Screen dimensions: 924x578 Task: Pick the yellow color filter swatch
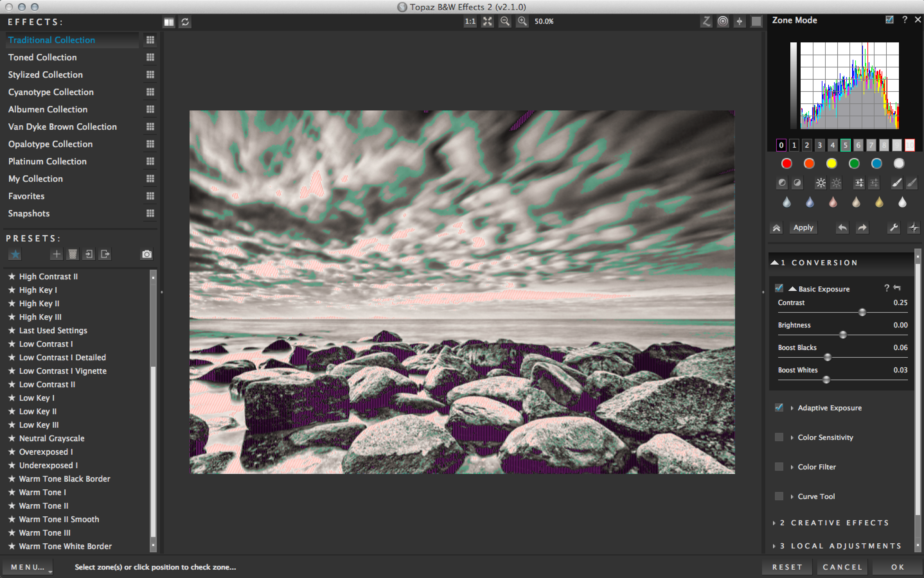point(831,164)
